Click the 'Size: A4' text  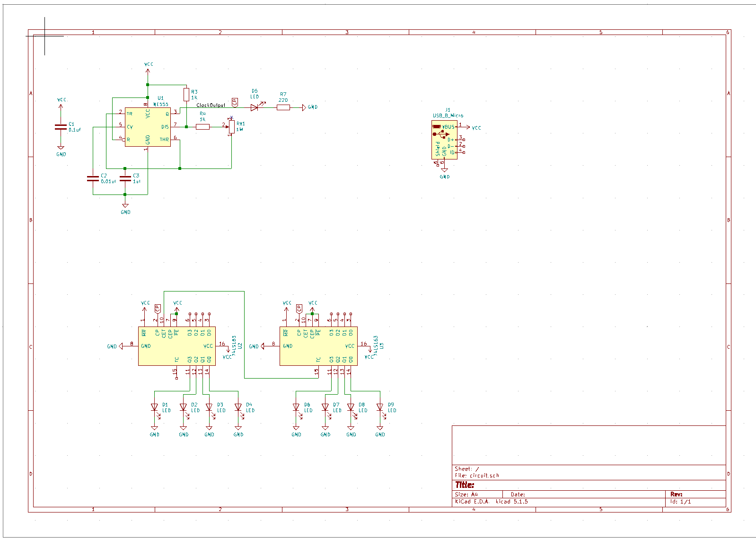[x=466, y=494]
